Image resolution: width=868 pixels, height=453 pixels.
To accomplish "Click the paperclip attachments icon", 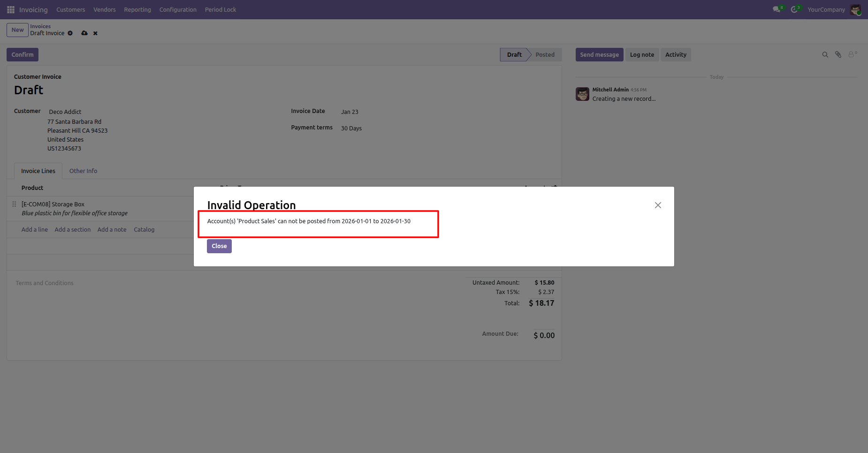I will click(838, 55).
